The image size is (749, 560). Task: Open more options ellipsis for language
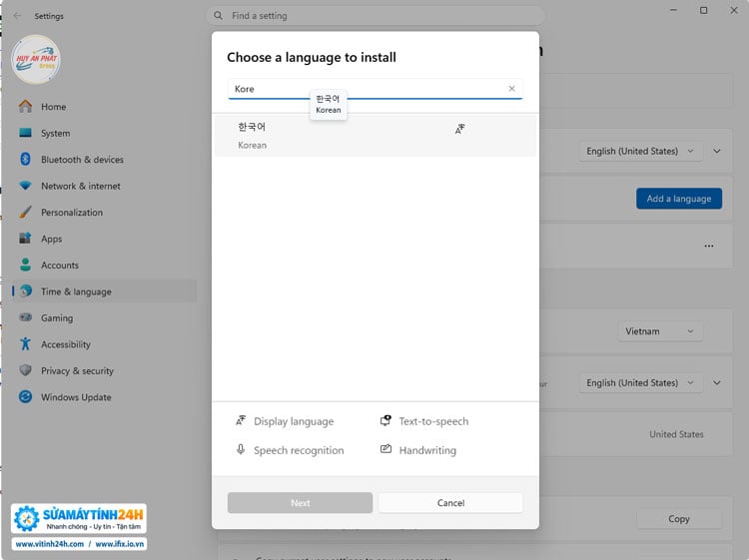(x=709, y=246)
